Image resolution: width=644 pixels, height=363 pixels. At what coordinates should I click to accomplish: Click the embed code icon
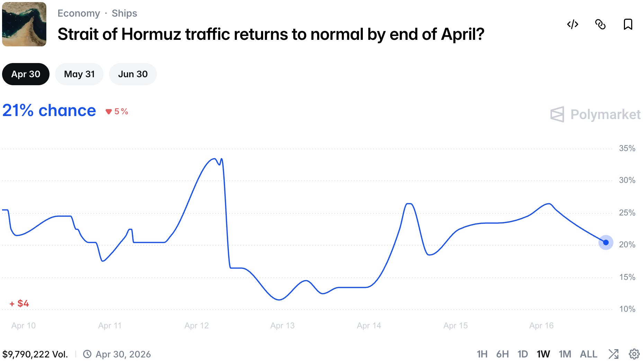[573, 24]
